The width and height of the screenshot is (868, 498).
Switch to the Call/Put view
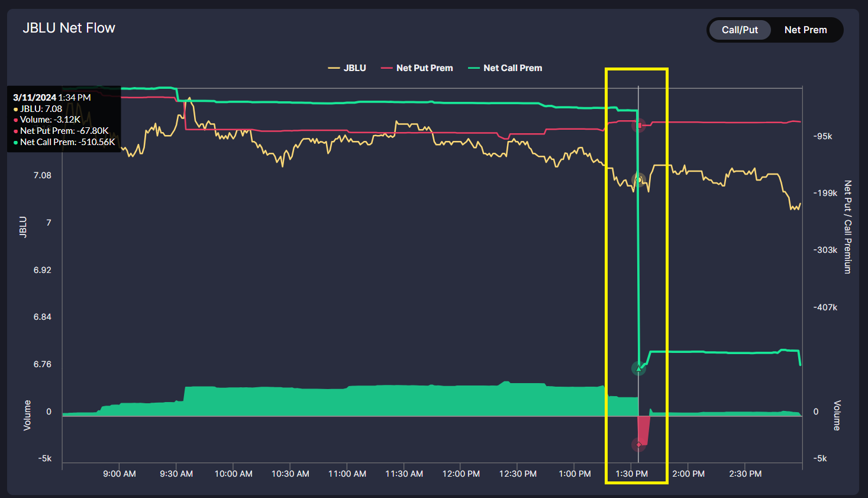point(740,30)
